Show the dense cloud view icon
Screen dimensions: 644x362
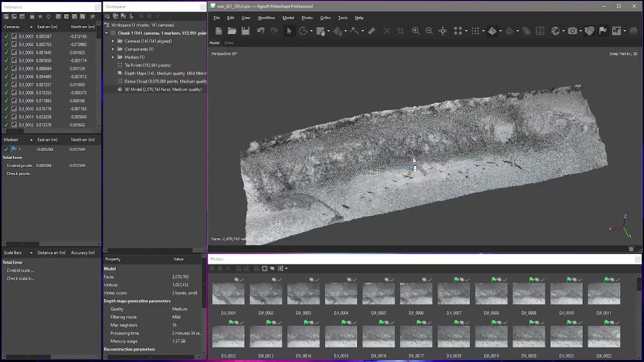point(475,31)
